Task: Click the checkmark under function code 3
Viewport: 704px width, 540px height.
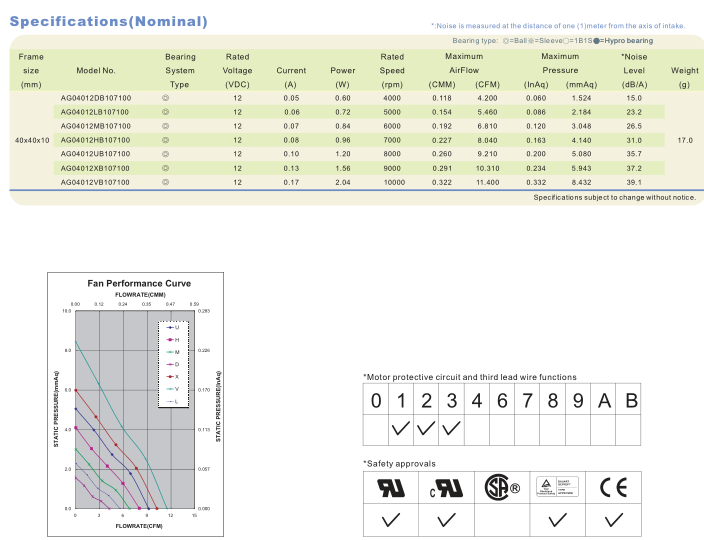Action: (x=451, y=428)
